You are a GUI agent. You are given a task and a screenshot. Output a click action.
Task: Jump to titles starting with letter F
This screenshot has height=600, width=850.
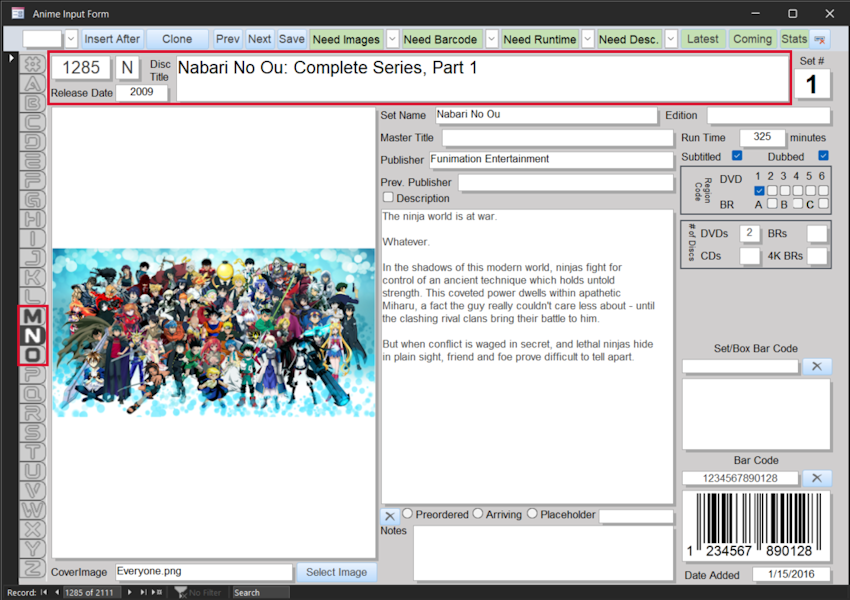pyautogui.click(x=33, y=181)
